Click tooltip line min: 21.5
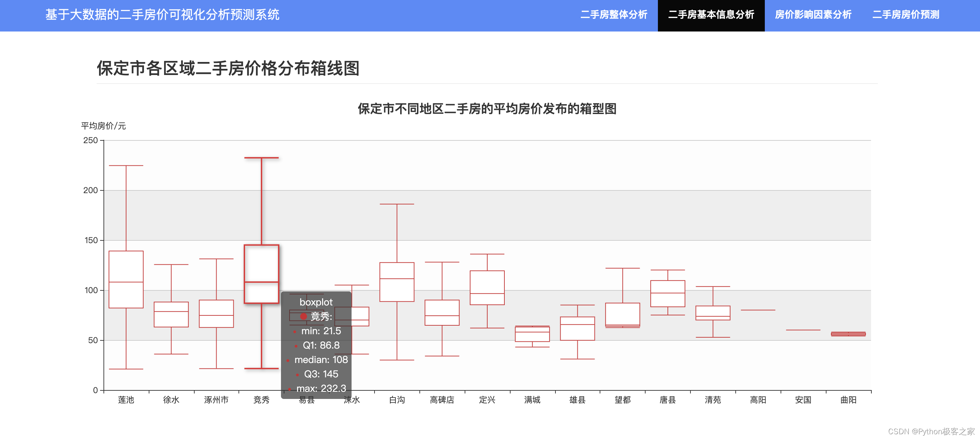This screenshot has width=980, height=439. pos(321,331)
